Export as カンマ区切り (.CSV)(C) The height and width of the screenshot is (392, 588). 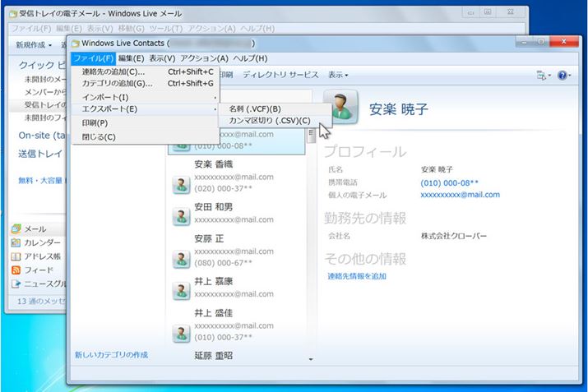point(275,120)
